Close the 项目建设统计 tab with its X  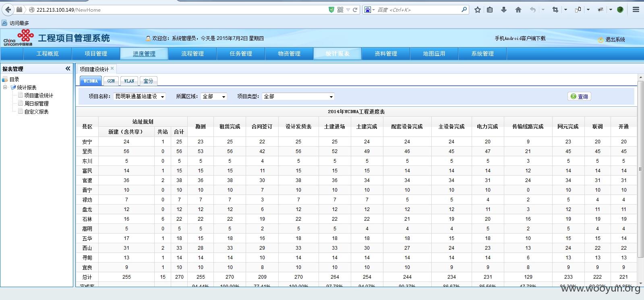point(112,68)
